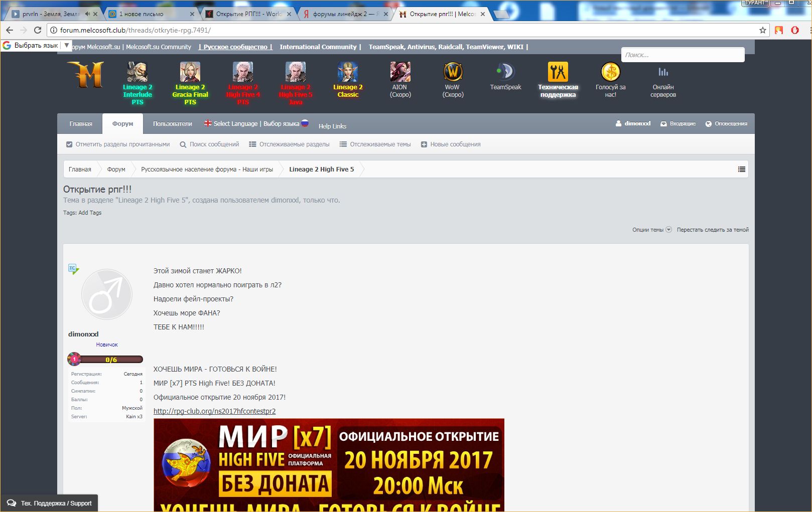Mark sections read via Отметить разделы прочитанными

coord(118,144)
